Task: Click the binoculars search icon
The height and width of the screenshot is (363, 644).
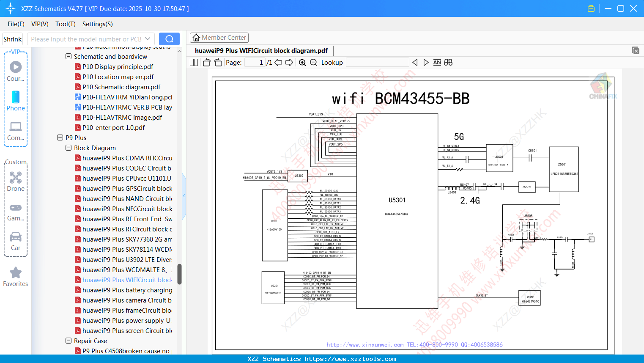Action: [x=448, y=62]
